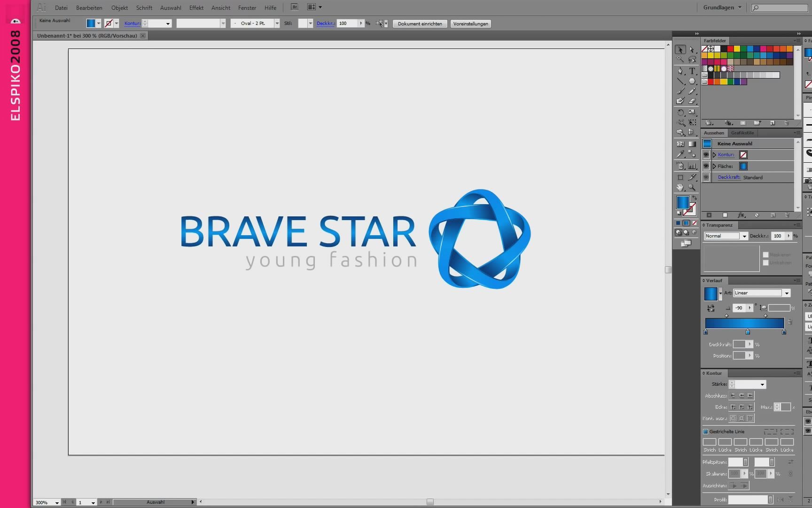The image size is (812, 508).
Task: Select the Magic Wand tool
Action: [680, 59]
